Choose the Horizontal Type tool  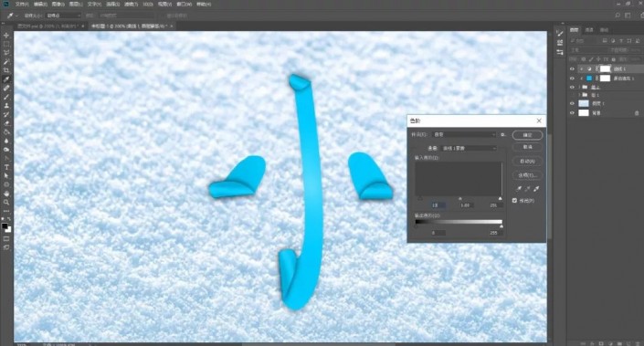point(6,167)
